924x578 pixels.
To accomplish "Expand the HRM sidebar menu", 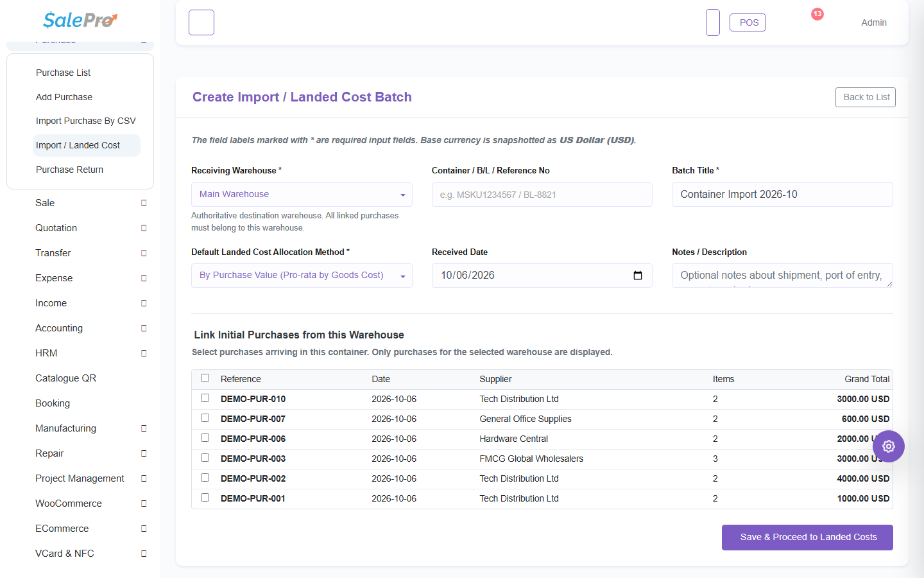I will click(x=80, y=353).
